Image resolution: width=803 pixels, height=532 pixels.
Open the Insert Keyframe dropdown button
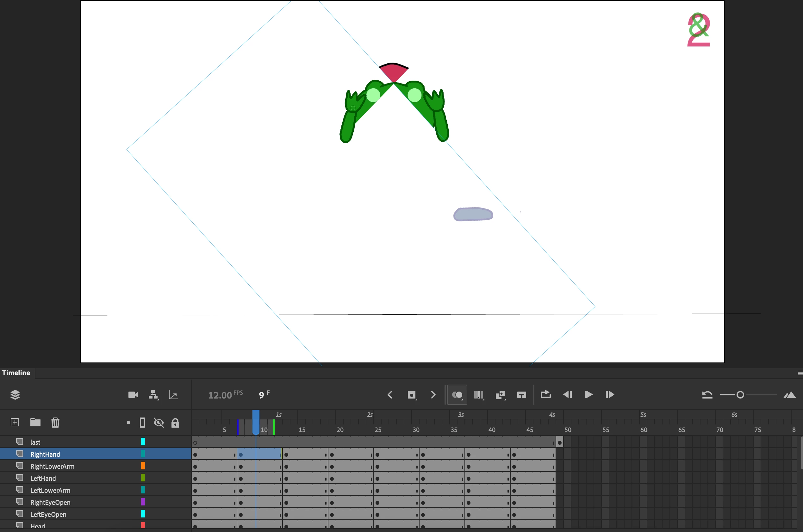412,395
